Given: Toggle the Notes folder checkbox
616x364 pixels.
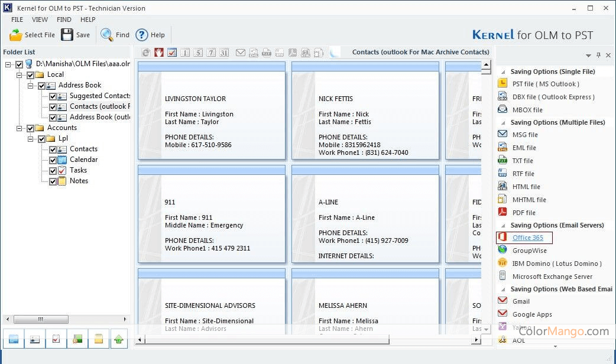Looking at the screenshot, I should click(53, 181).
